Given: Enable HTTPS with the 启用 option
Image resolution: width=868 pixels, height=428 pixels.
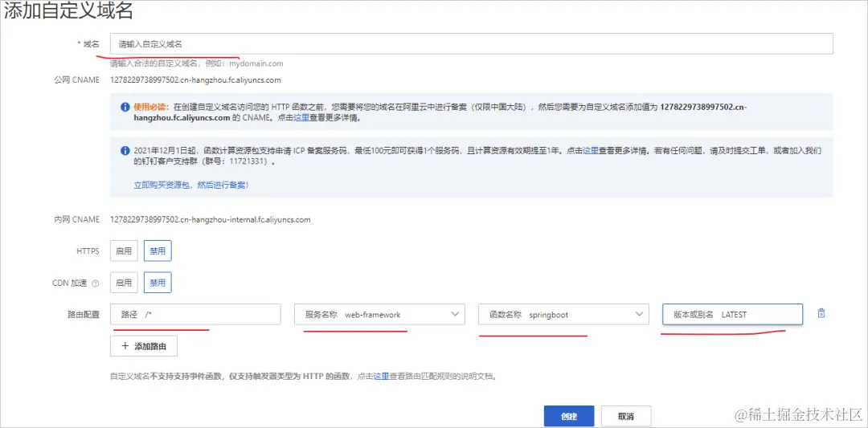Looking at the screenshot, I should tap(124, 251).
